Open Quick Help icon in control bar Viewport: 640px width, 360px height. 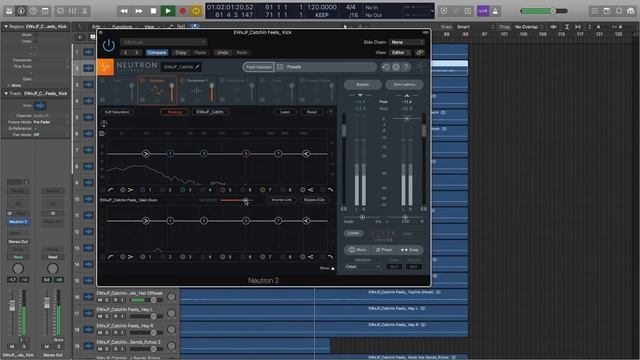tap(33, 11)
